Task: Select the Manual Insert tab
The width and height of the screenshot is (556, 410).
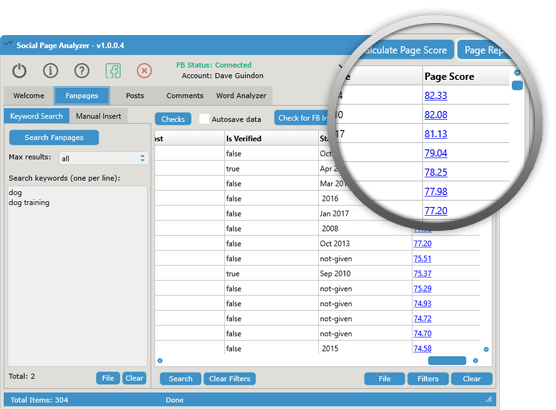Action: coord(98,116)
